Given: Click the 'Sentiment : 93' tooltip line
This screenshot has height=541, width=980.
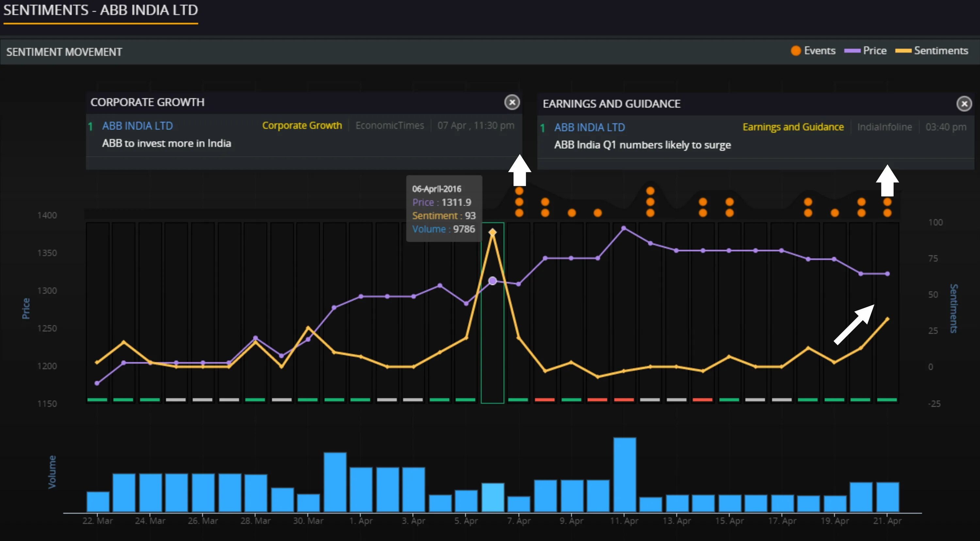Looking at the screenshot, I should coord(444,216).
